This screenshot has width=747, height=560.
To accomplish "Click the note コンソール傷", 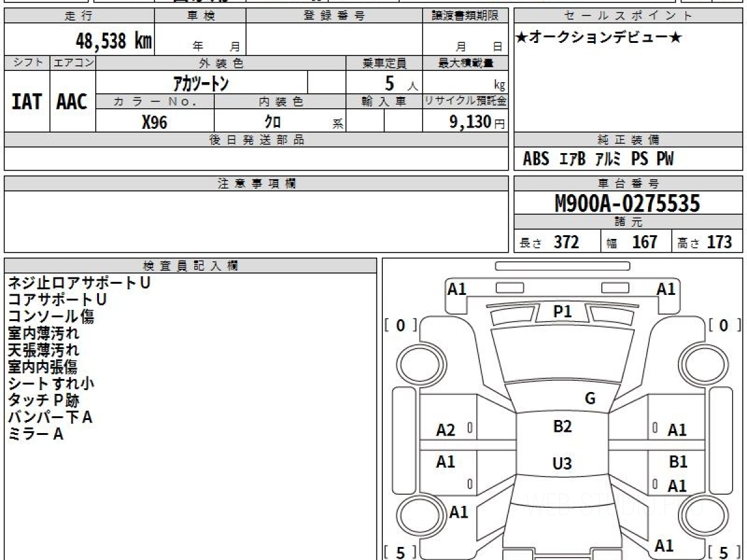I will [51, 316].
